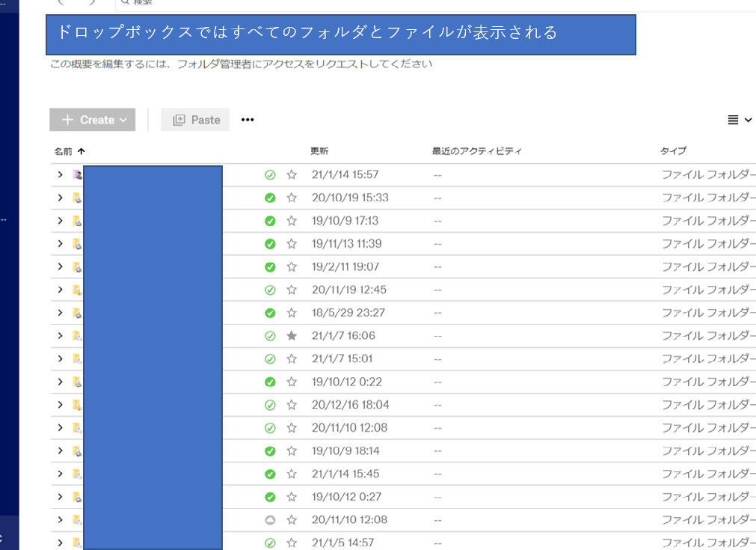Click the search magnifier icon
The height and width of the screenshot is (550, 756).
click(x=126, y=2)
